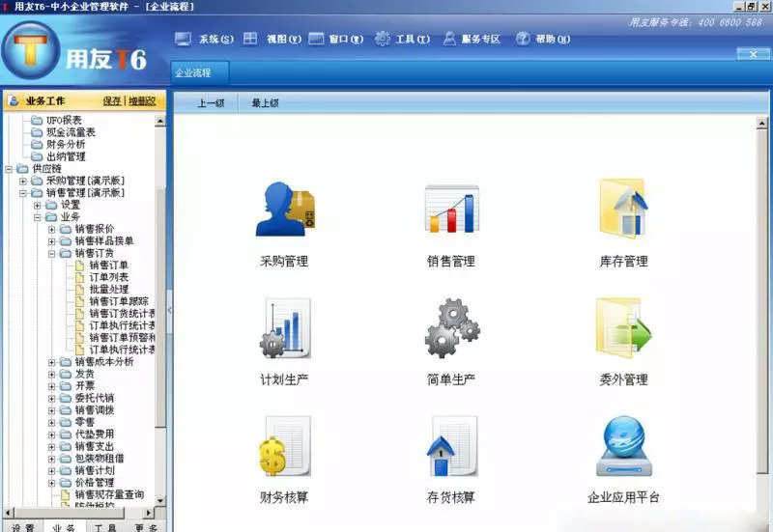Click the window icon beside 窗口(W)

pos(316,39)
